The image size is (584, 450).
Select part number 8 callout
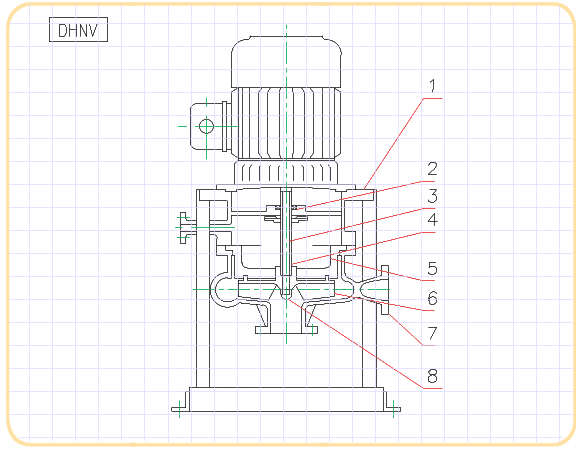pos(432,376)
